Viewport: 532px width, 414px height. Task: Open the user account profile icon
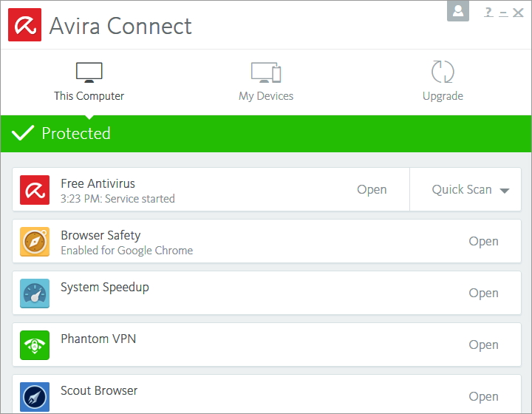pos(458,11)
